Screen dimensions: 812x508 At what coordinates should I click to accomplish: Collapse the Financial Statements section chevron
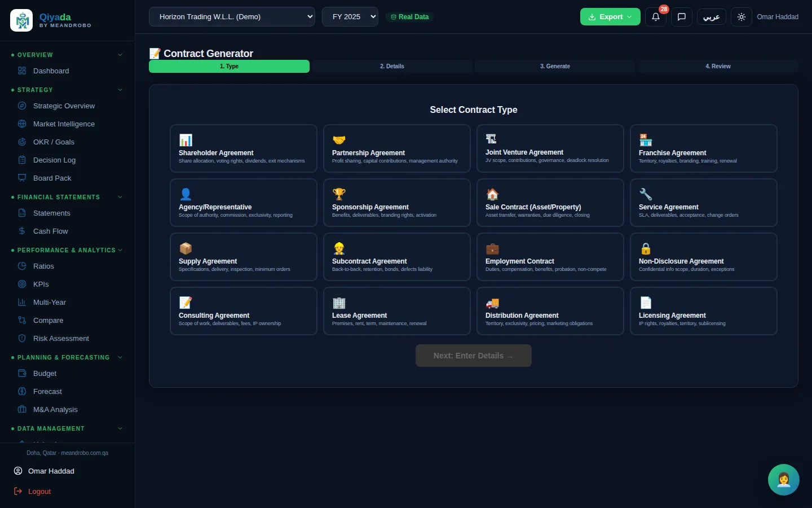120,197
